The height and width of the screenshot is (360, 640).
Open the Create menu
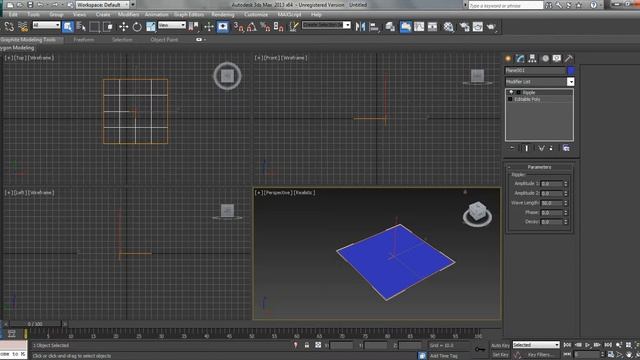tap(103, 15)
